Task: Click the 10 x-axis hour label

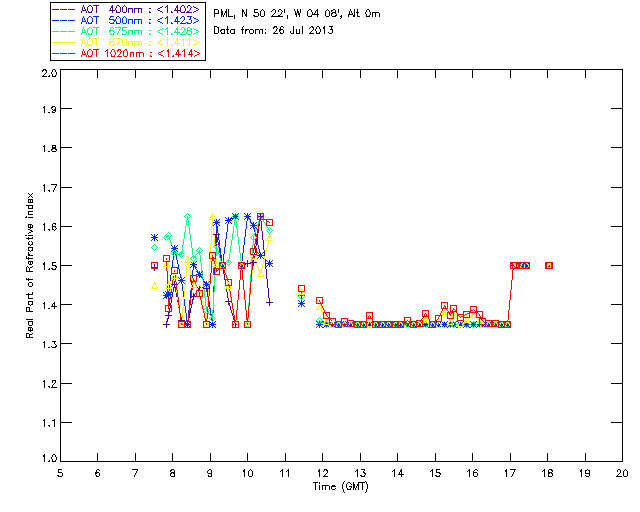Action: coord(247,473)
